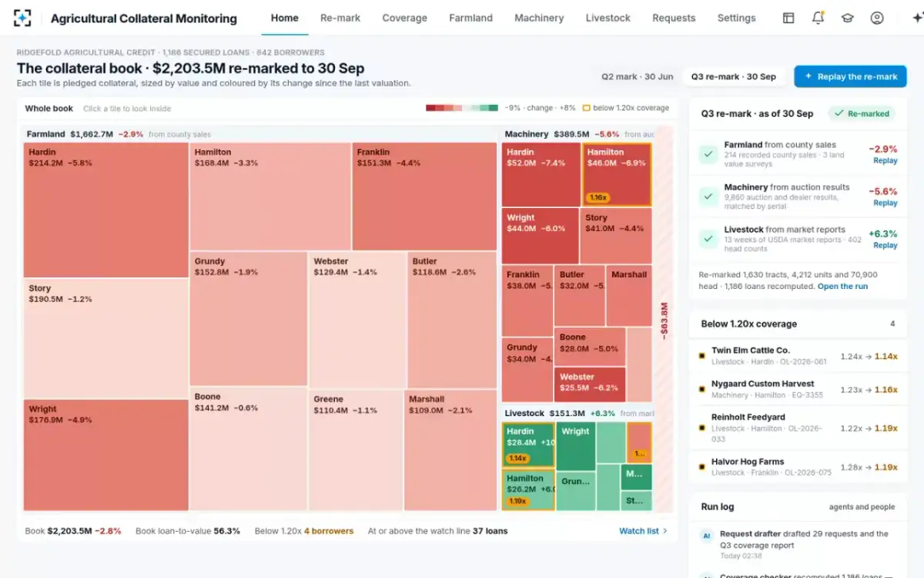
Task: Switch to the Q3 re-mark · 30 Sep view
Action: tap(733, 76)
